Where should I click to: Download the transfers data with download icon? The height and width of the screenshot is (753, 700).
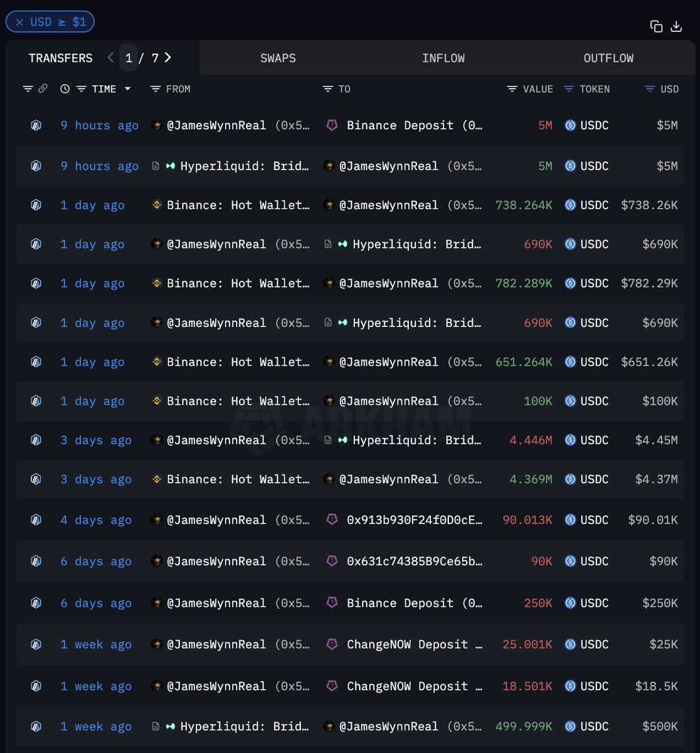point(676,26)
